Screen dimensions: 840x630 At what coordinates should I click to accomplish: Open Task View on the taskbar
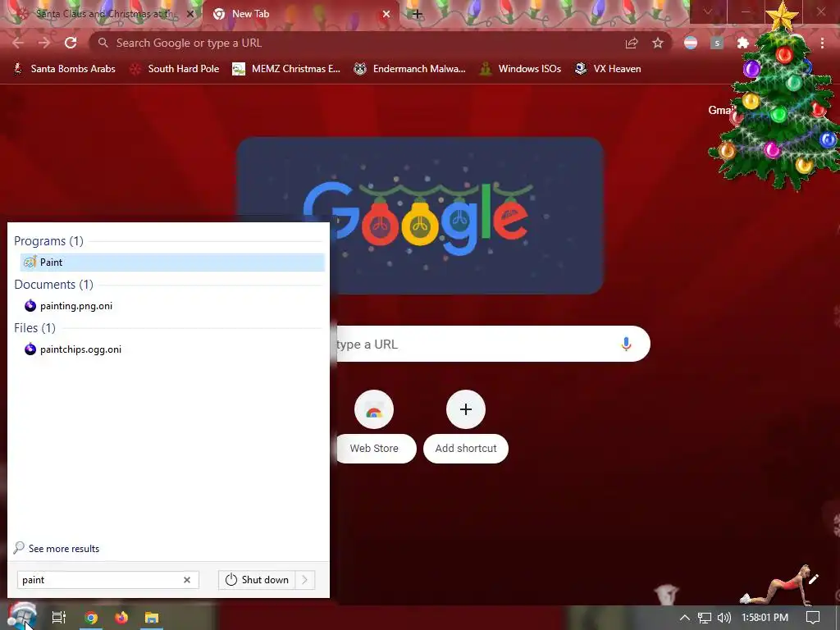pos(59,618)
